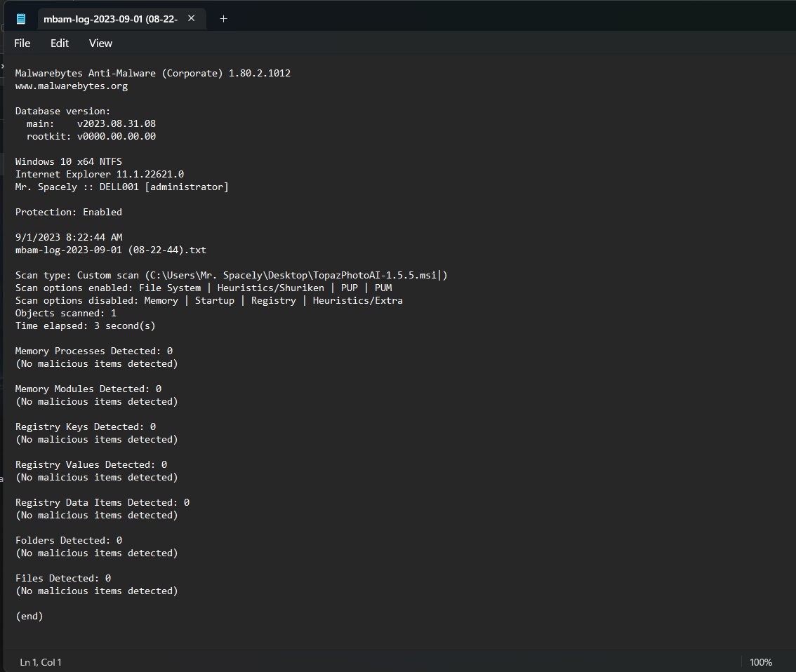Open the View menu
796x672 pixels.
(x=100, y=43)
